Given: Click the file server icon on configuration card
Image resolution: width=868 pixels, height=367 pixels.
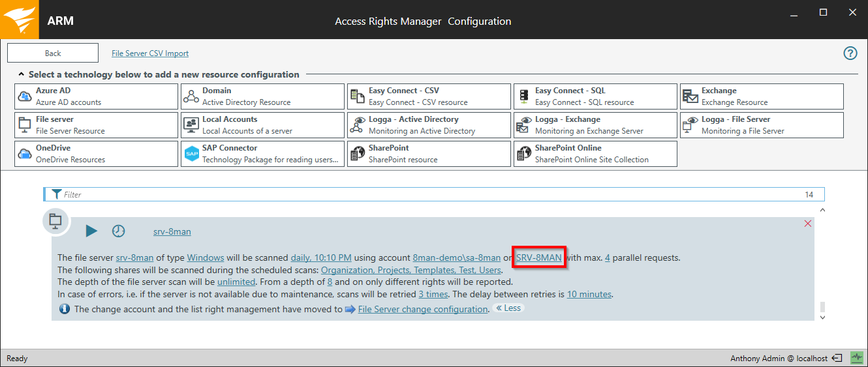Looking at the screenshot, I should pos(55,221).
